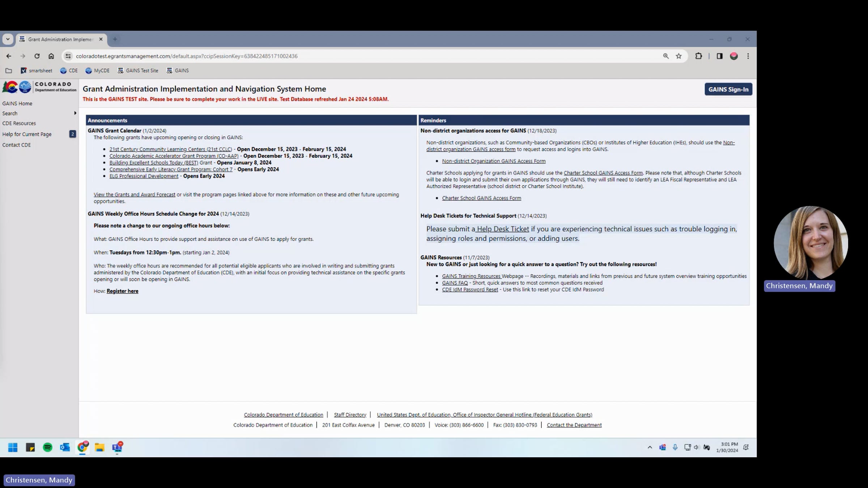
Task: Open the Staff Directory footer link
Action: click(x=350, y=415)
